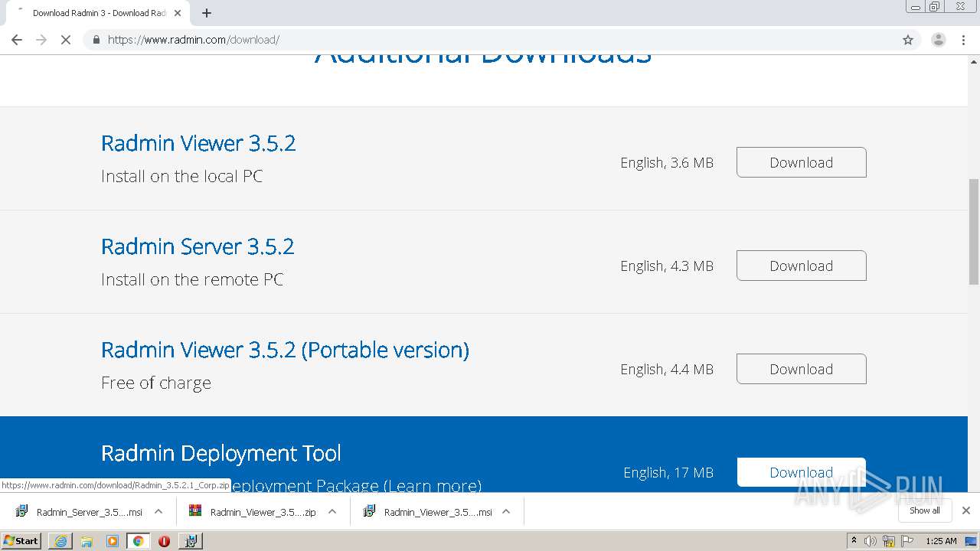Open downloaded Radmin_Viewer zip file

(x=253, y=512)
